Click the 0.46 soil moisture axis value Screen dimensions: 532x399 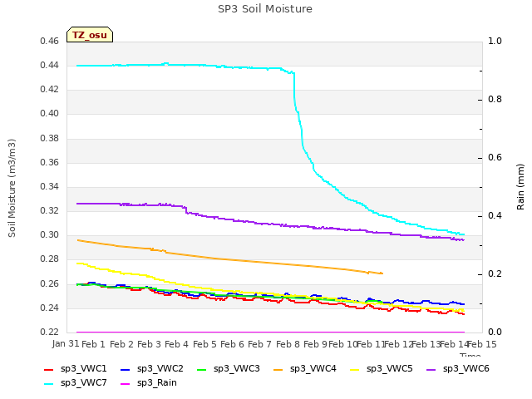point(50,42)
